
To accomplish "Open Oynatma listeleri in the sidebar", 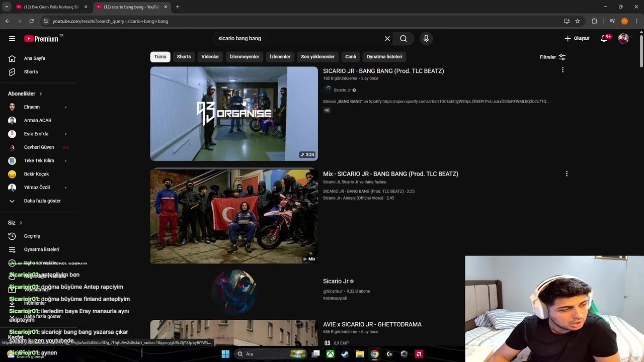I will point(41,249).
